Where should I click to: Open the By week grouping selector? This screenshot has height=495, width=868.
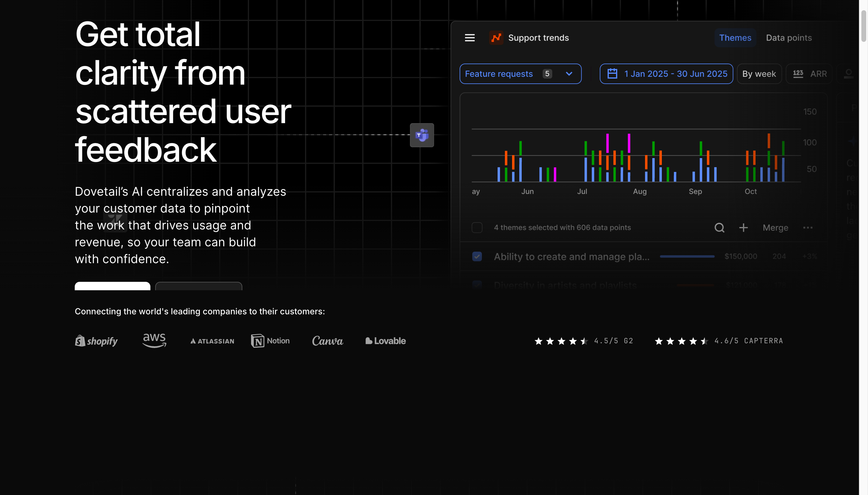759,74
